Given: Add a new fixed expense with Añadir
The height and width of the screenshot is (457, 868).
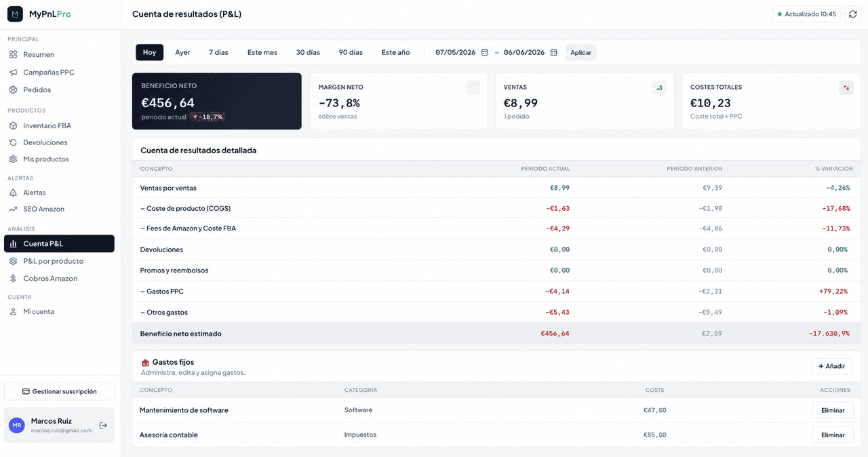Looking at the screenshot, I should (832, 366).
